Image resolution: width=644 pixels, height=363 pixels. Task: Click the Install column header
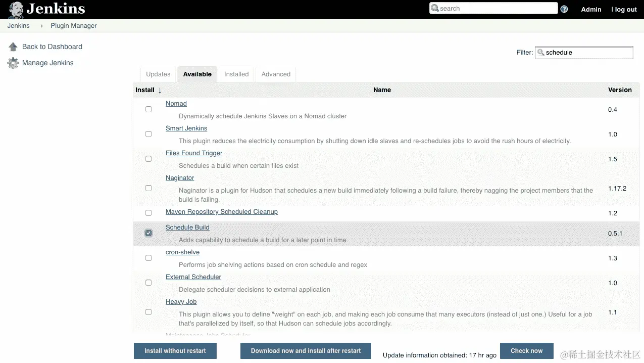[145, 90]
